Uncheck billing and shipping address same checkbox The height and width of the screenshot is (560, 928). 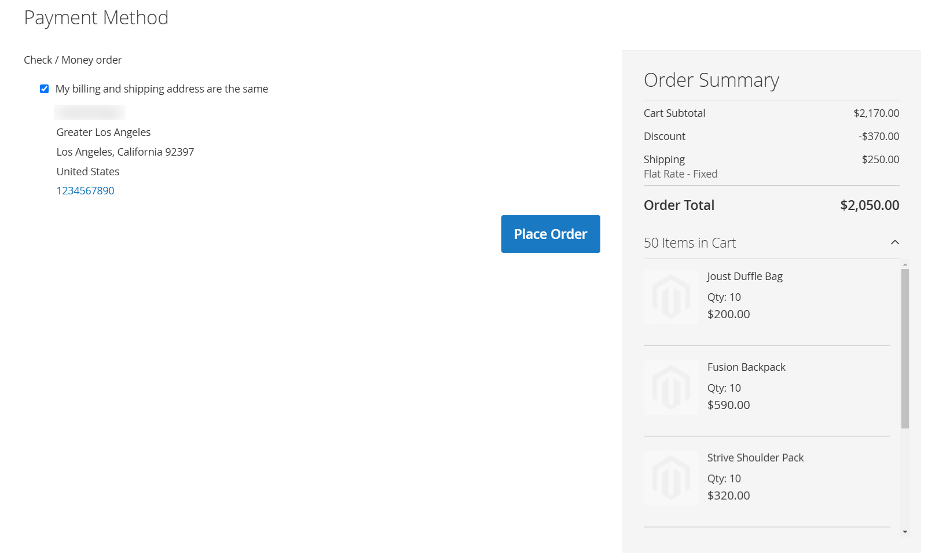(44, 89)
